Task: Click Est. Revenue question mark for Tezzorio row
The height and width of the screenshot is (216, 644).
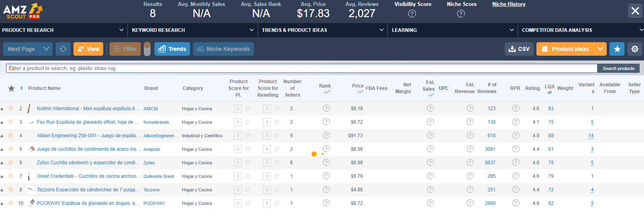Action: tap(470, 189)
